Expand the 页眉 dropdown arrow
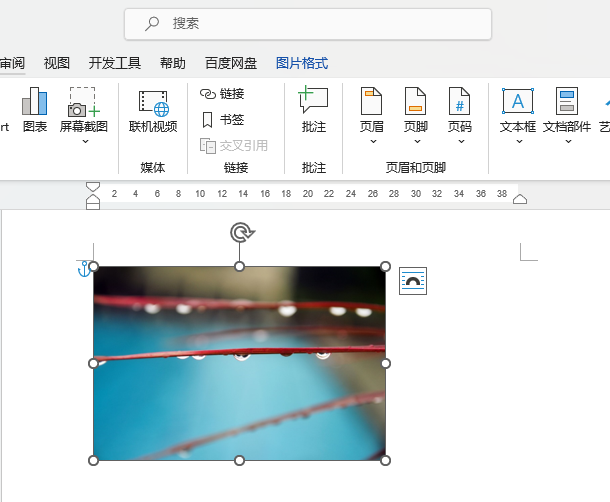This screenshot has height=502, width=610. pyautogui.click(x=373, y=142)
